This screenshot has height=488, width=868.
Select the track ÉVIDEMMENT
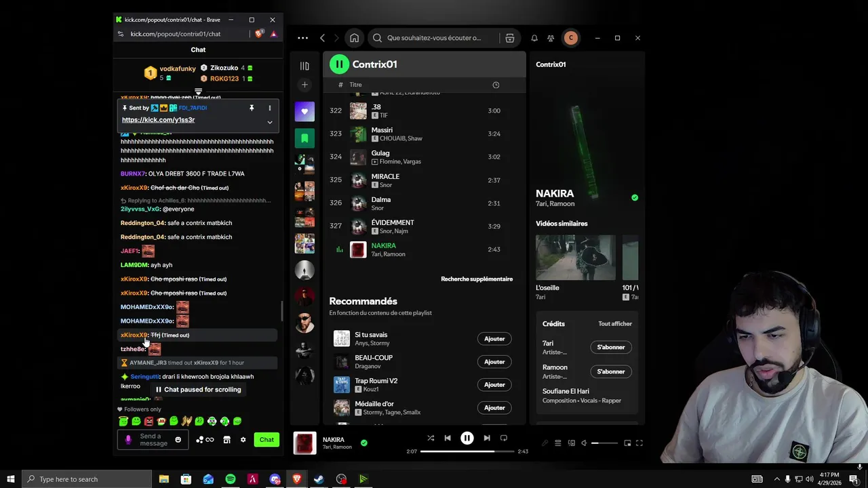point(424,226)
